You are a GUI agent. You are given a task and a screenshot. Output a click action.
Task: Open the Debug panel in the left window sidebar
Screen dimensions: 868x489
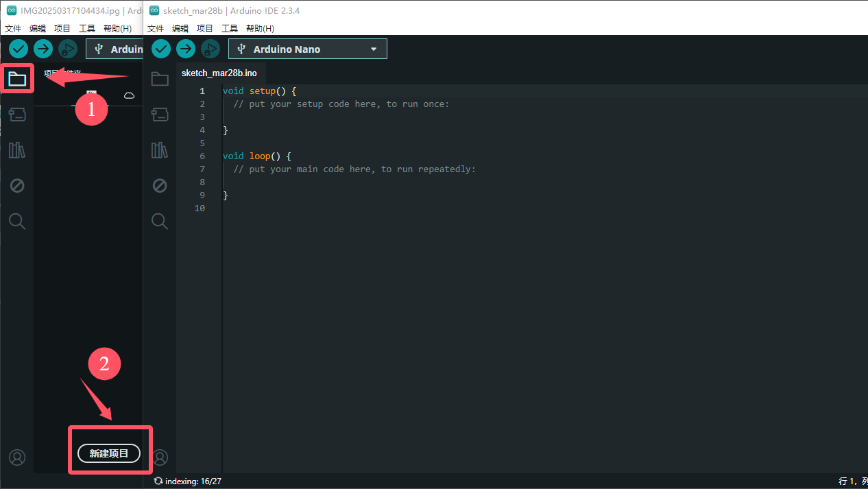pyautogui.click(x=17, y=186)
